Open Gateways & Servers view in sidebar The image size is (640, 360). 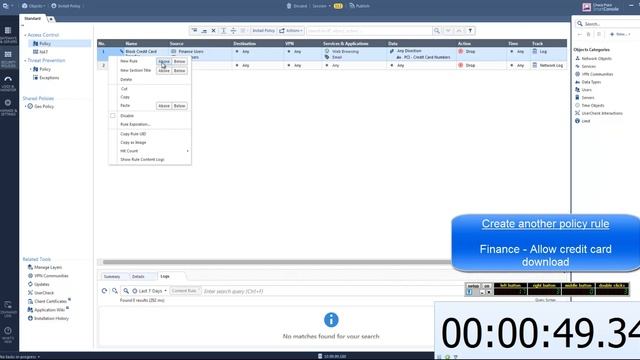pos(8,35)
